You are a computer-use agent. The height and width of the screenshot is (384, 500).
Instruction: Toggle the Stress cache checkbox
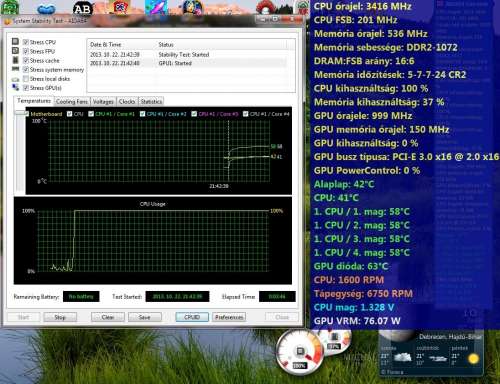point(26,60)
